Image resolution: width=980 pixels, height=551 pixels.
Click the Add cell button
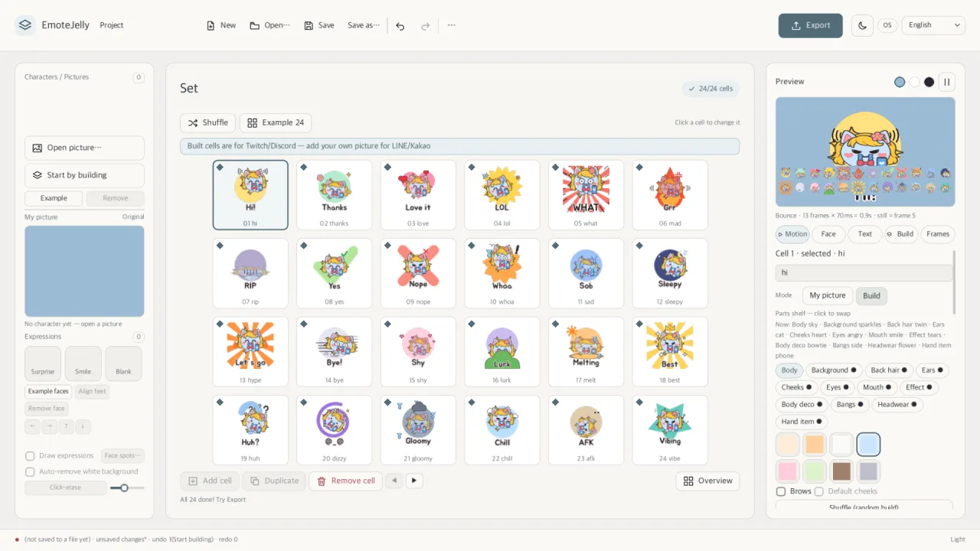tap(209, 481)
